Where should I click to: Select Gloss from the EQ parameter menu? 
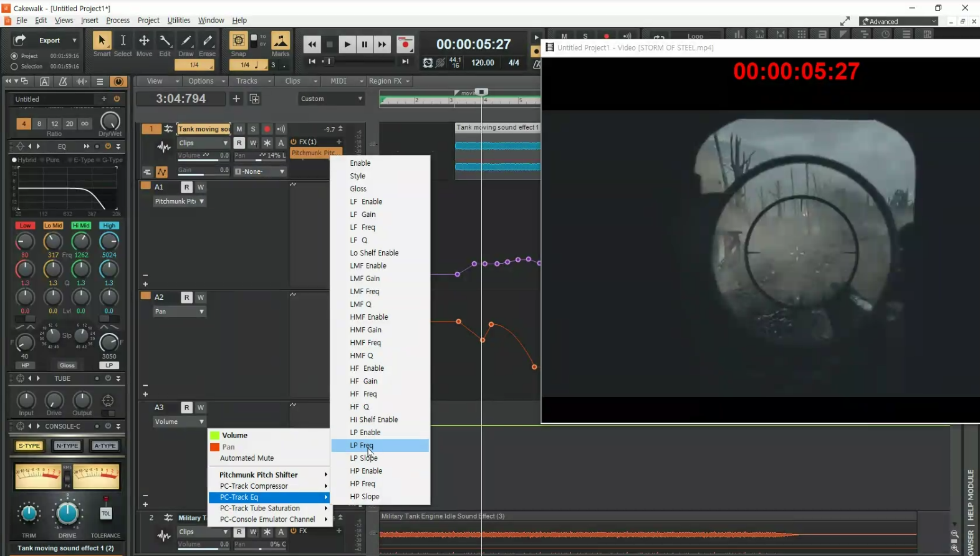pos(380,189)
